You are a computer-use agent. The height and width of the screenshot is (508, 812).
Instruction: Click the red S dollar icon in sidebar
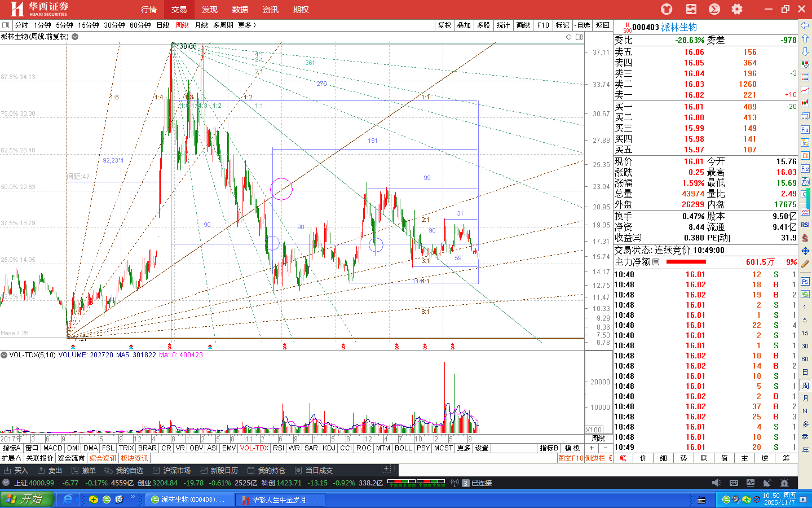click(x=805, y=238)
